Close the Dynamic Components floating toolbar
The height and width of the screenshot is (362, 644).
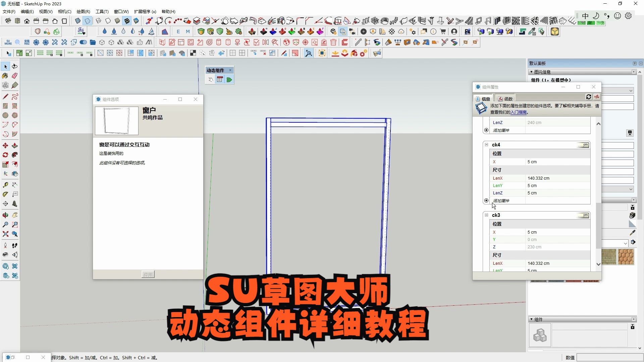click(230, 70)
